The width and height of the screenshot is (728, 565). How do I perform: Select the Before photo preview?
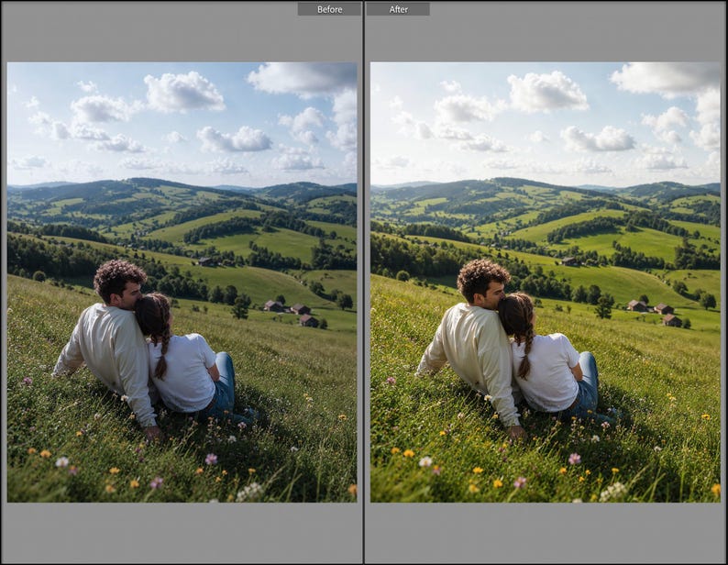[x=182, y=282]
